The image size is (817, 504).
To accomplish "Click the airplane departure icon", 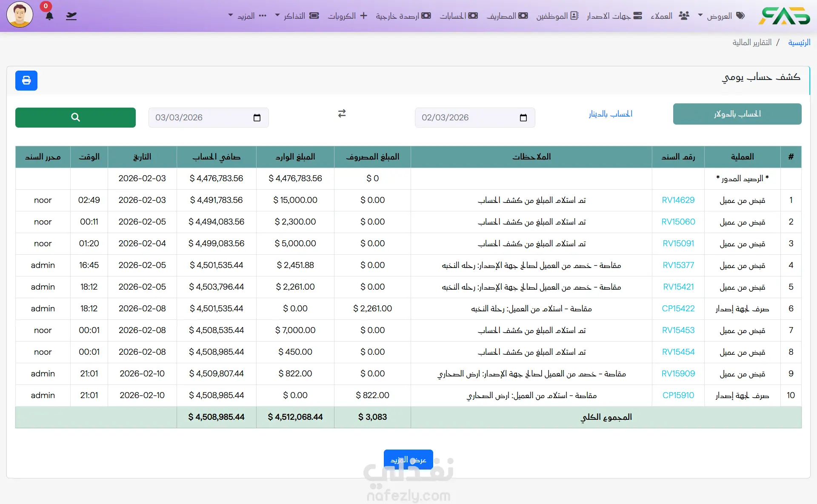I will (x=71, y=16).
